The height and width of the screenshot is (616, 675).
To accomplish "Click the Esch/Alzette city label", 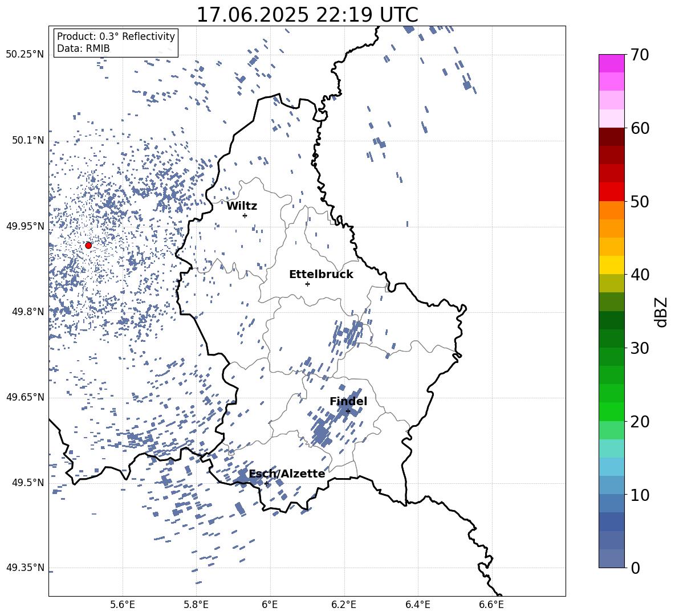I will tap(287, 474).
